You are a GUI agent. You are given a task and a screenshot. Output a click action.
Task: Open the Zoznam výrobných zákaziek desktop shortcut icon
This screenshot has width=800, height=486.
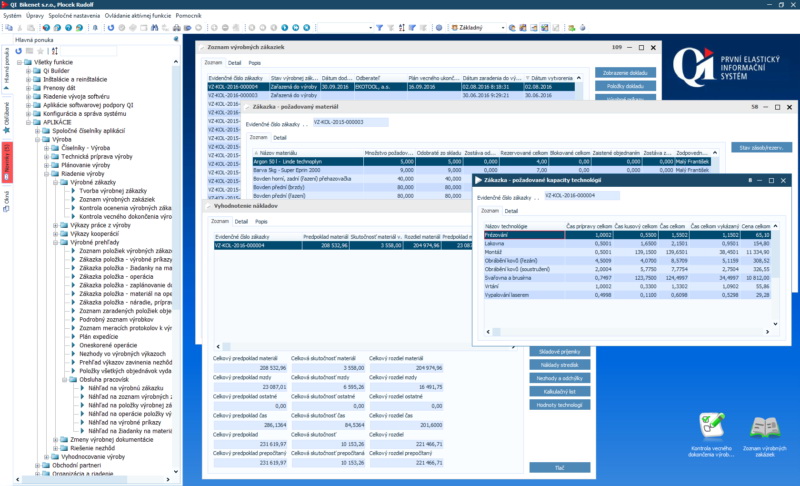(x=764, y=434)
